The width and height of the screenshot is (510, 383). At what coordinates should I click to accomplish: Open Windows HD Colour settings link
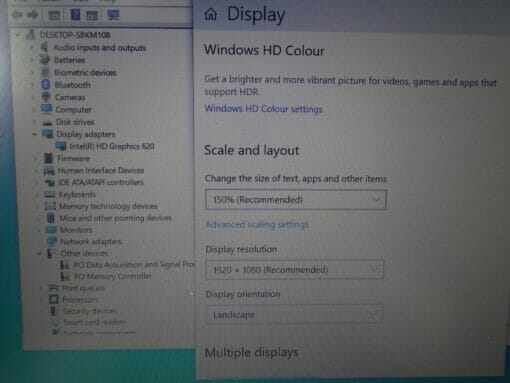tap(263, 109)
